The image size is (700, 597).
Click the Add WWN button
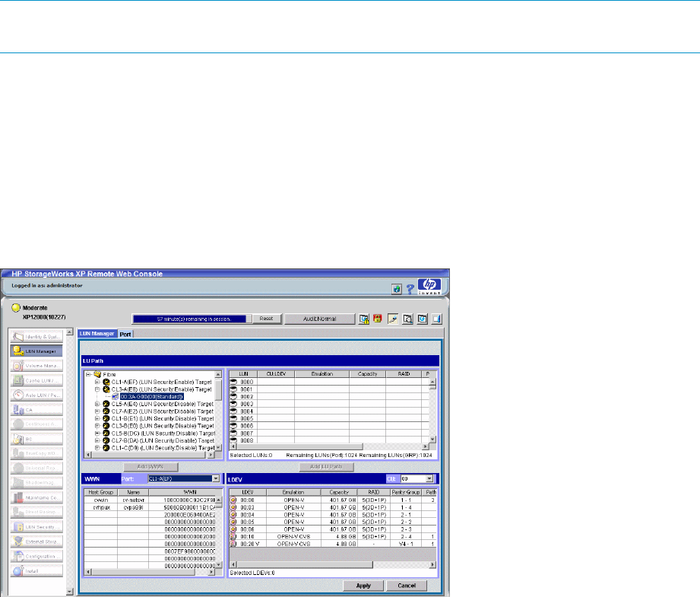(150, 467)
